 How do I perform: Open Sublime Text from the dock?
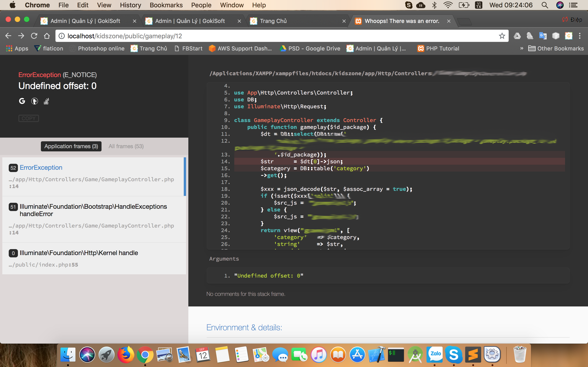click(473, 355)
